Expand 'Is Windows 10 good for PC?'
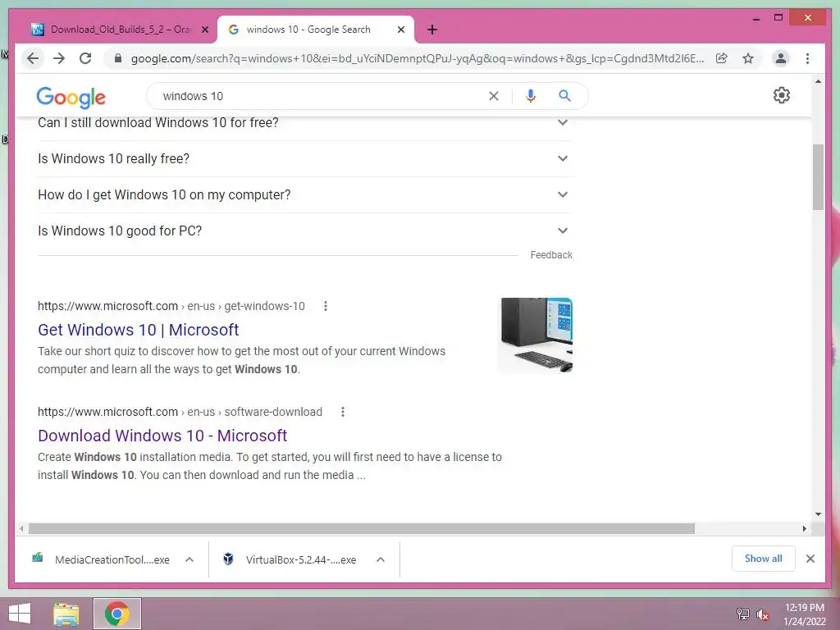 [x=304, y=231]
